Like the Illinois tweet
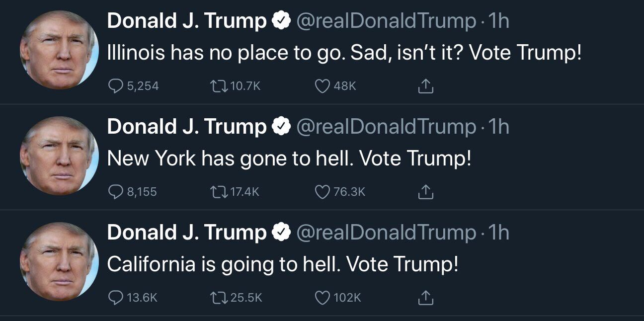644x321 pixels. click(x=322, y=86)
